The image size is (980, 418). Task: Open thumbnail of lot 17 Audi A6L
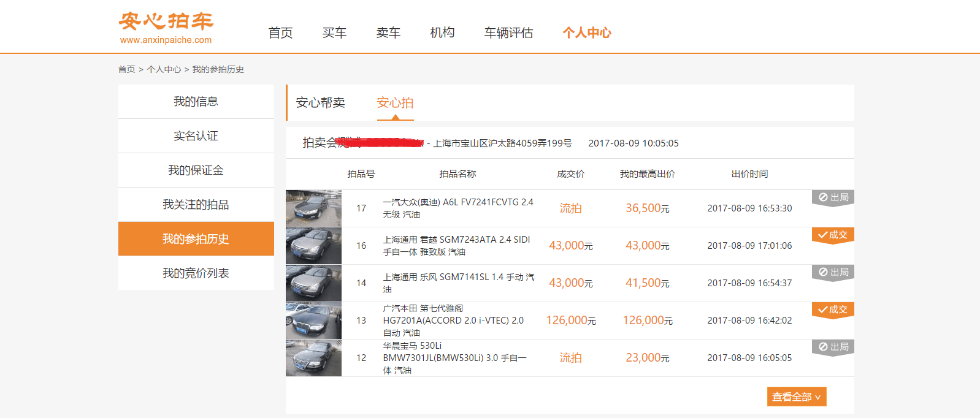point(313,208)
